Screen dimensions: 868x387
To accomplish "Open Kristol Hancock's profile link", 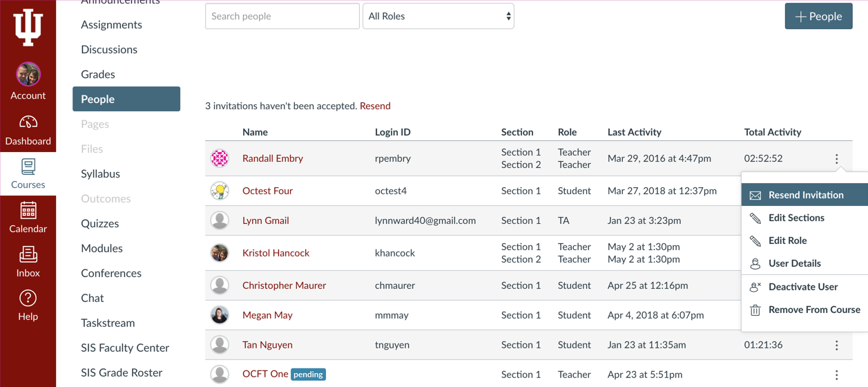I will [276, 253].
